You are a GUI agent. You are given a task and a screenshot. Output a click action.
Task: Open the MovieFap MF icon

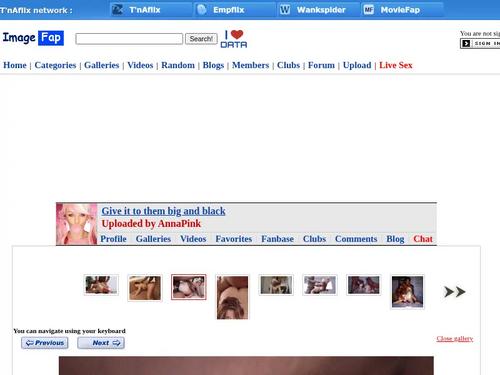pos(368,10)
